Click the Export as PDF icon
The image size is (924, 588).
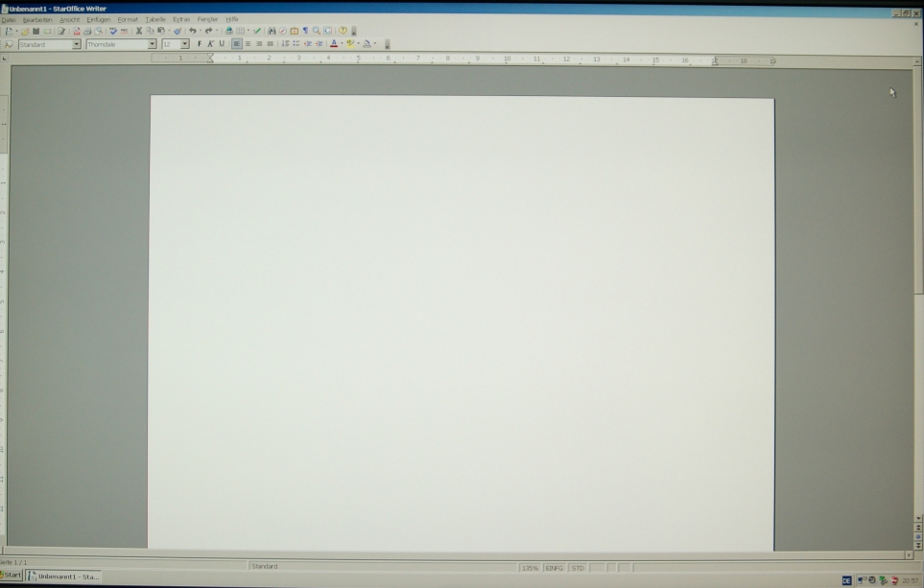[76, 32]
